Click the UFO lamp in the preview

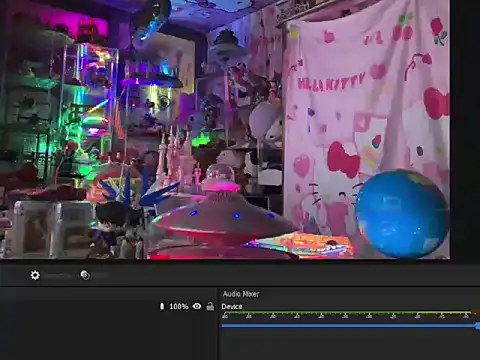[x=223, y=213]
